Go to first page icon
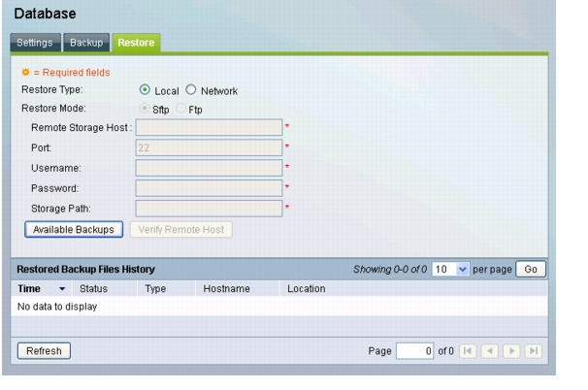Image resolution: width=588 pixels, height=390 pixels. [468, 351]
